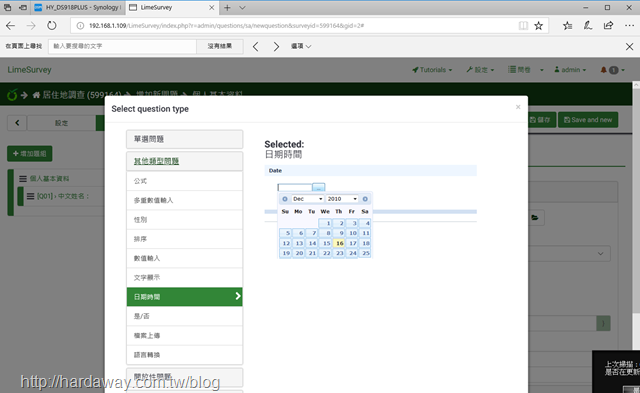Select 公式 question type
The width and height of the screenshot is (640, 393).
tap(184, 181)
